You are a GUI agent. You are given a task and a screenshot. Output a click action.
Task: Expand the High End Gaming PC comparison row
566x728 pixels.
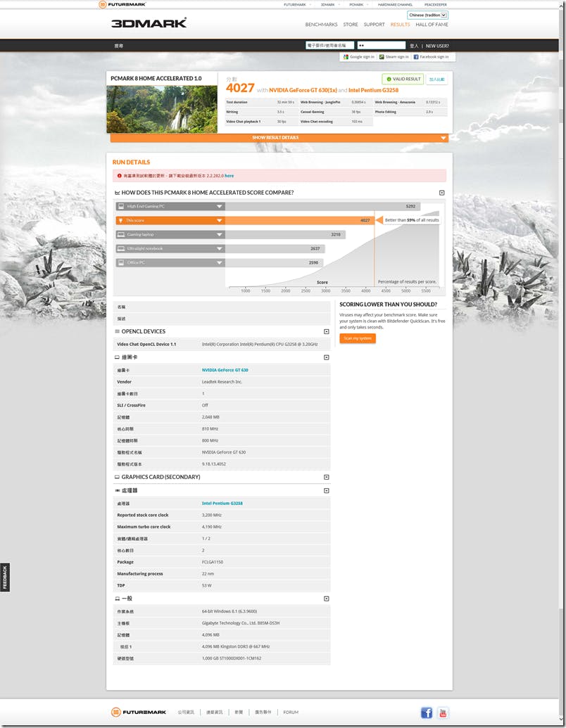[x=220, y=206]
